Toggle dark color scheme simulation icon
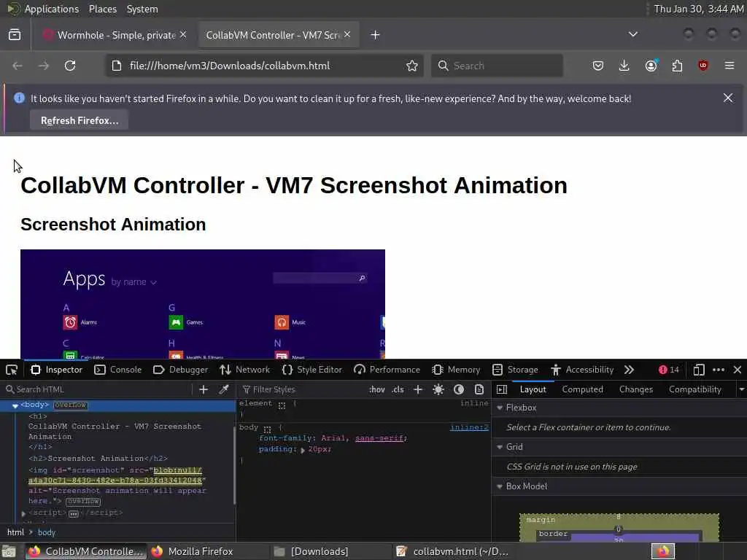The height and width of the screenshot is (560, 747). click(x=459, y=389)
